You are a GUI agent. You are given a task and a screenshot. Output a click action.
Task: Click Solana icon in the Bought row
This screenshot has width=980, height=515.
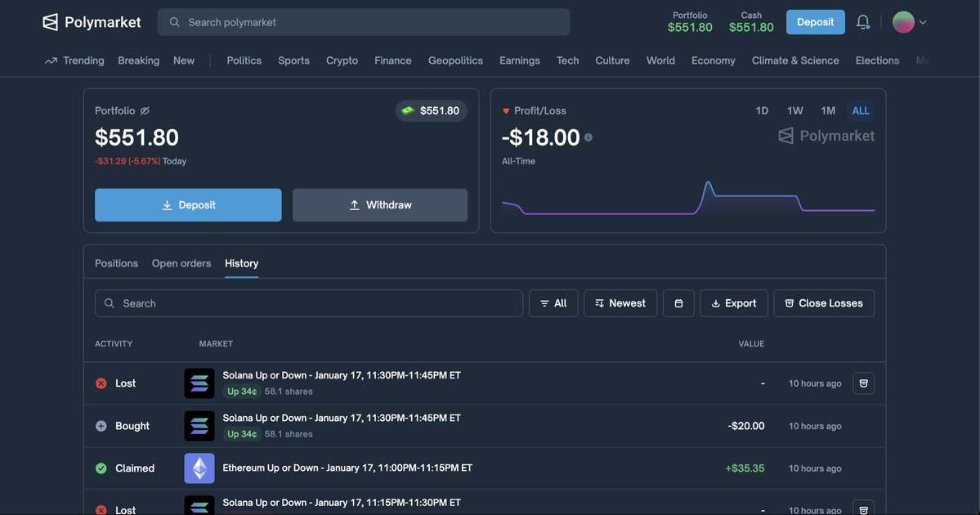tap(199, 426)
